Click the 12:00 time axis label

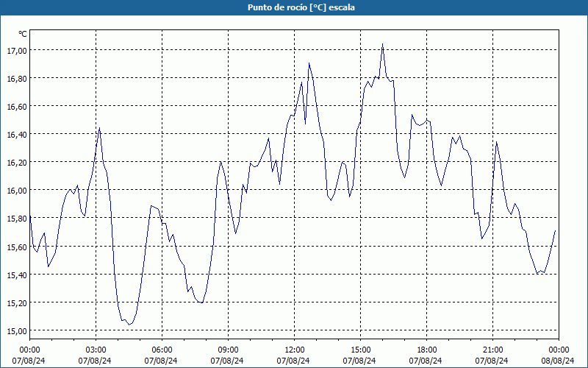point(295,350)
